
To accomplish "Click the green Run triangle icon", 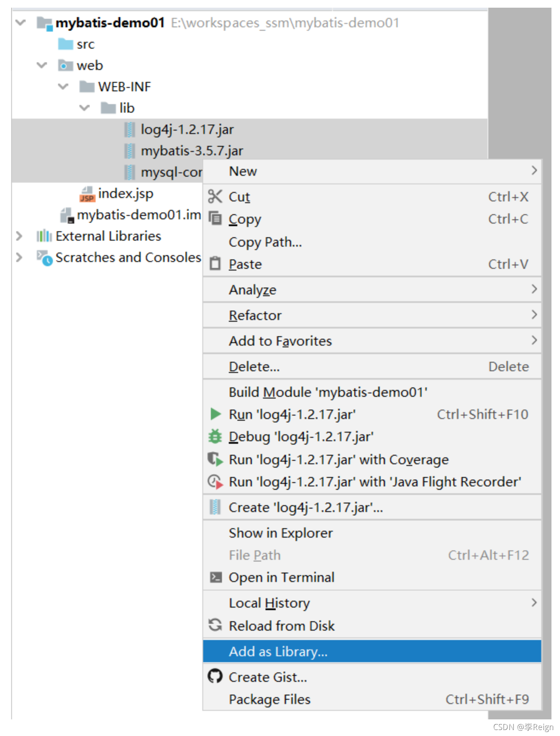I will pyautogui.click(x=216, y=414).
